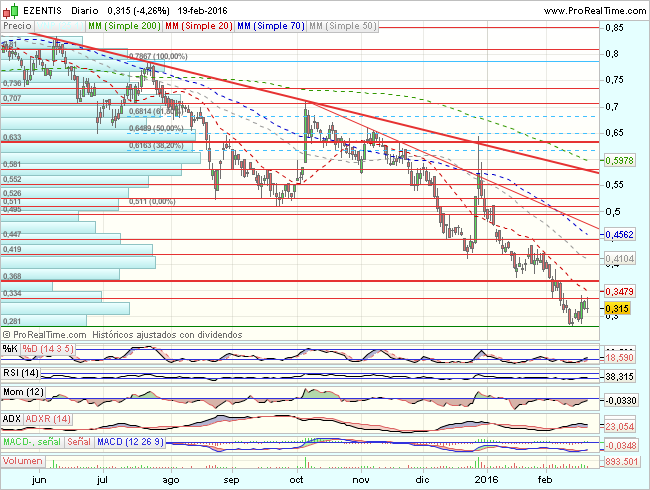Click the 19-feb-2016 date text

(x=202, y=11)
